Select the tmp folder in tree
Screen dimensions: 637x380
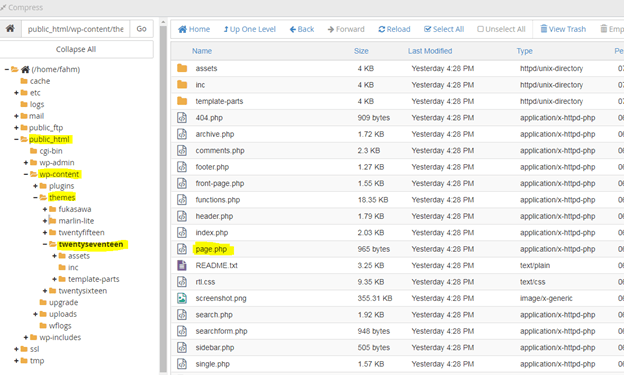pos(37,361)
